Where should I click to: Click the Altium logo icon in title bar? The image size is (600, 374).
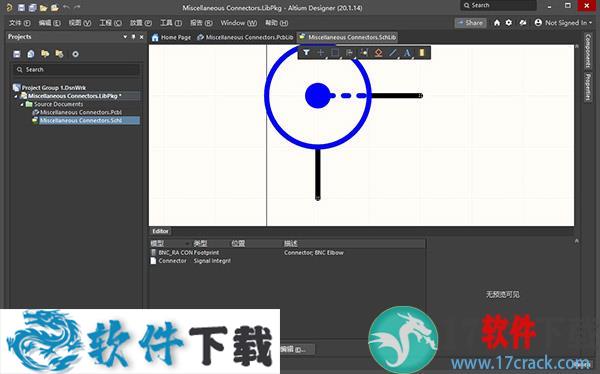click(9, 7)
